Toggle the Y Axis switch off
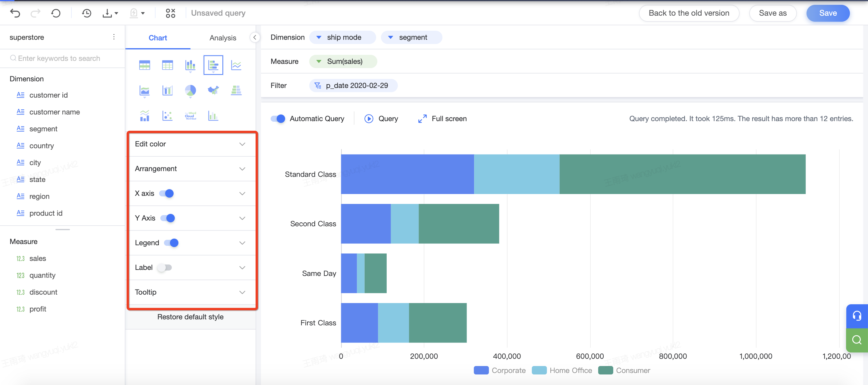 pyautogui.click(x=168, y=218)
